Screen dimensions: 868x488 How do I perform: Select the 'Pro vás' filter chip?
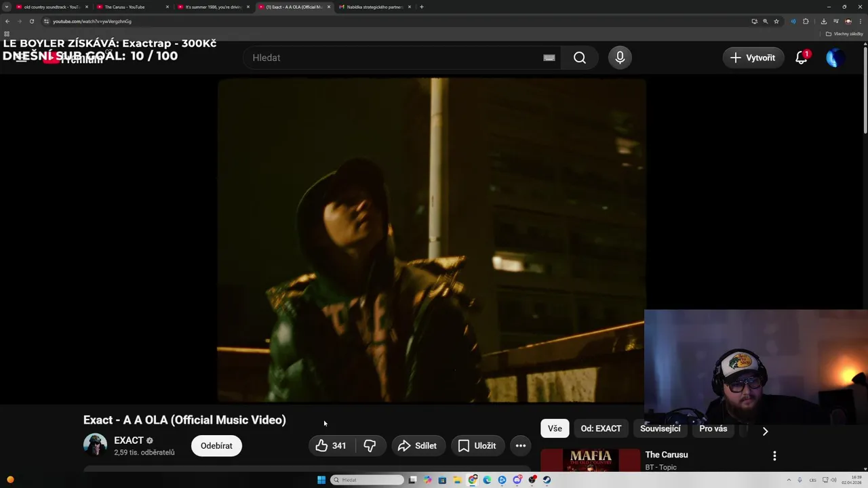click(x=713, y=428)
